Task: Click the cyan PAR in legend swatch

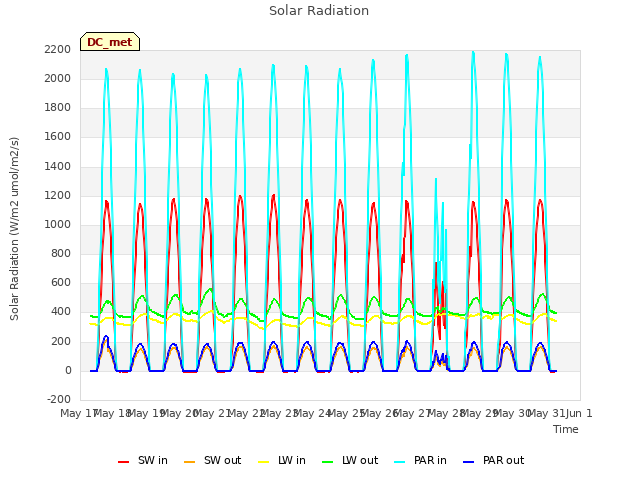Action: (x=400, y=462)
